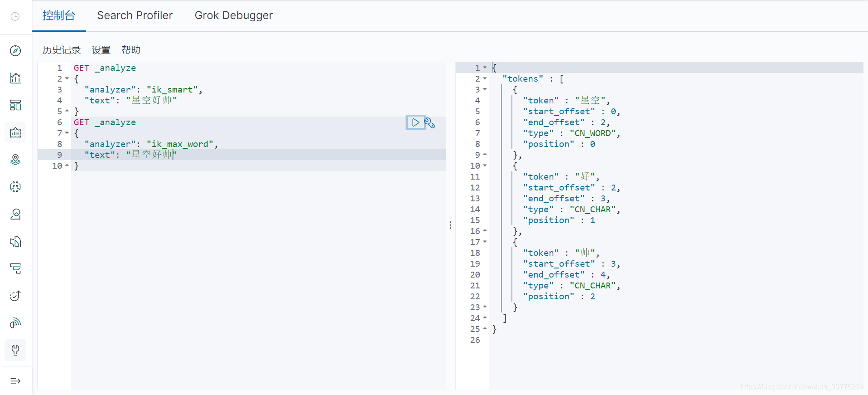Open Discover compass icon in sidebar
The width and height of the screenshot is (868, 395).
[15, 51]
